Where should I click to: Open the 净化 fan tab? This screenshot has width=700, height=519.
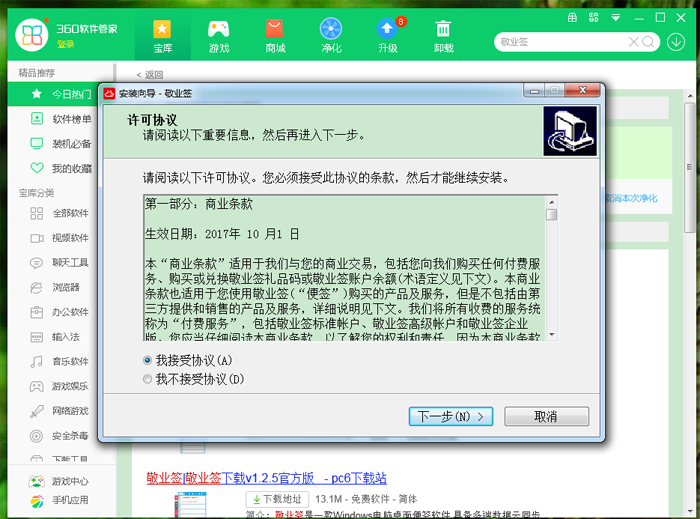[x=331, y=37]
